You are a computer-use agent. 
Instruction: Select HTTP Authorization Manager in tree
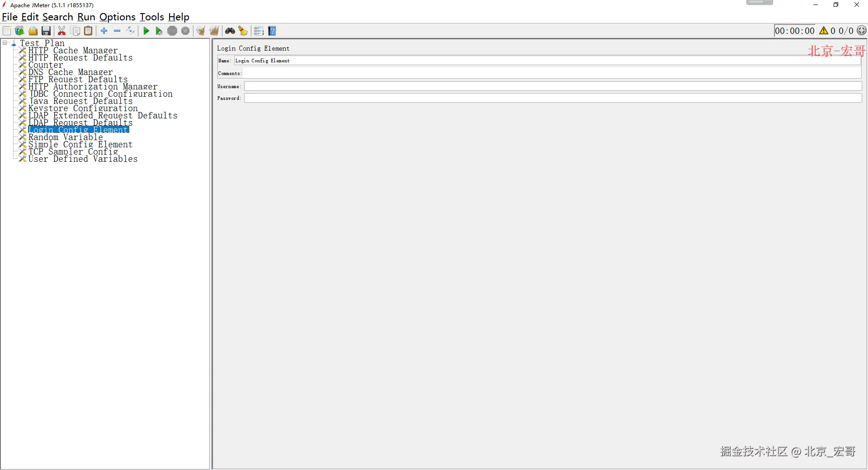pyautogui.click(x=93, y=86)
